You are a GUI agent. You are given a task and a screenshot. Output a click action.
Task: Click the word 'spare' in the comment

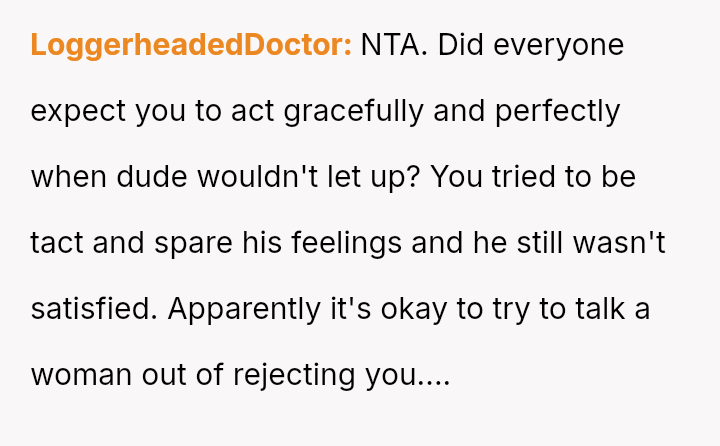193,245
